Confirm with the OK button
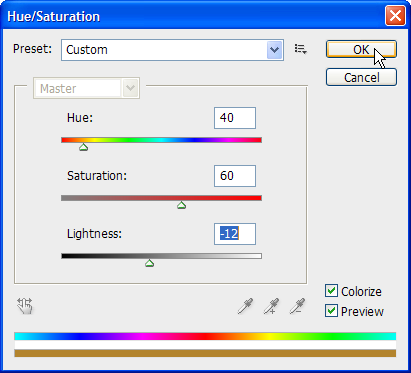The width and height of the screenshot is (411, 373). click(361, 49)
